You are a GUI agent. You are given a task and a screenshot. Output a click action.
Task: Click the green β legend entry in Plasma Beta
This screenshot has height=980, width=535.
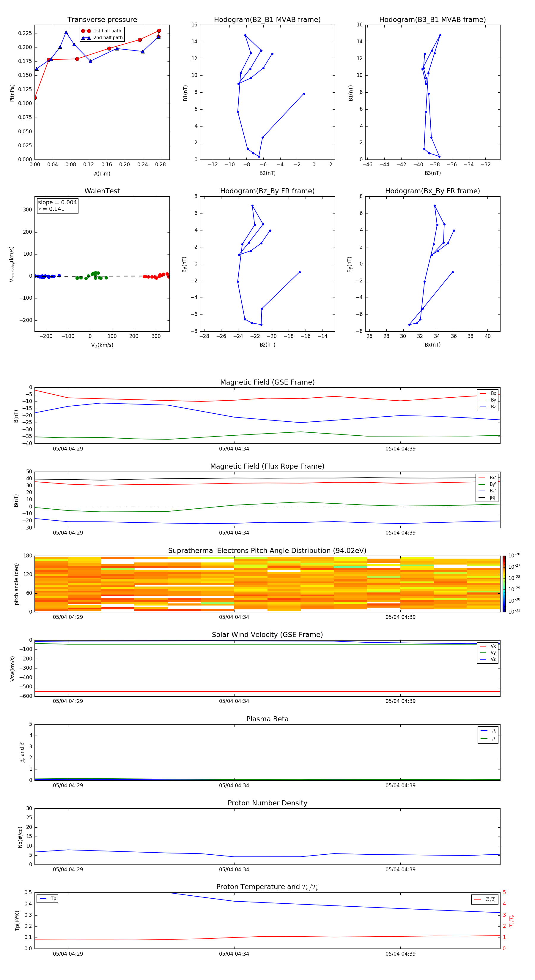point(488,739)
